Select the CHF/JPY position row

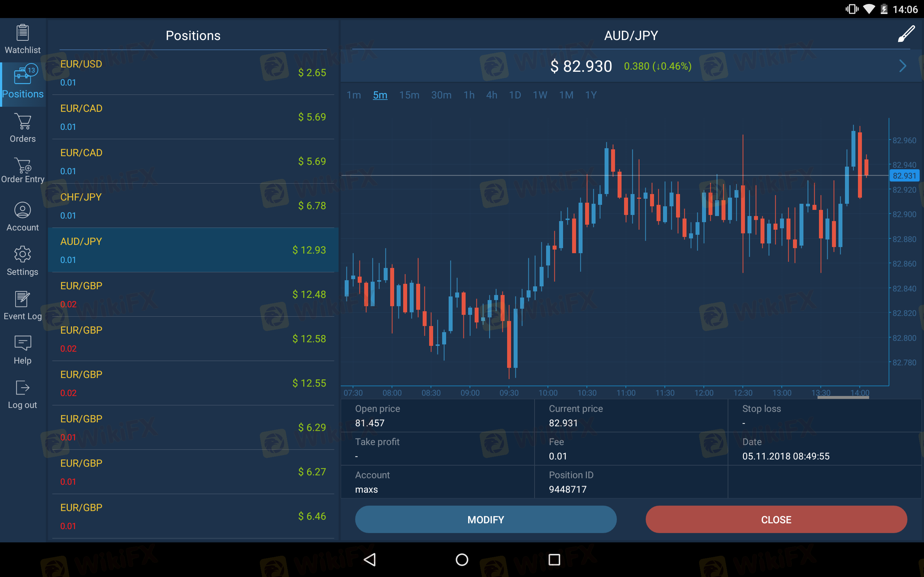click(x=193, y=206)
